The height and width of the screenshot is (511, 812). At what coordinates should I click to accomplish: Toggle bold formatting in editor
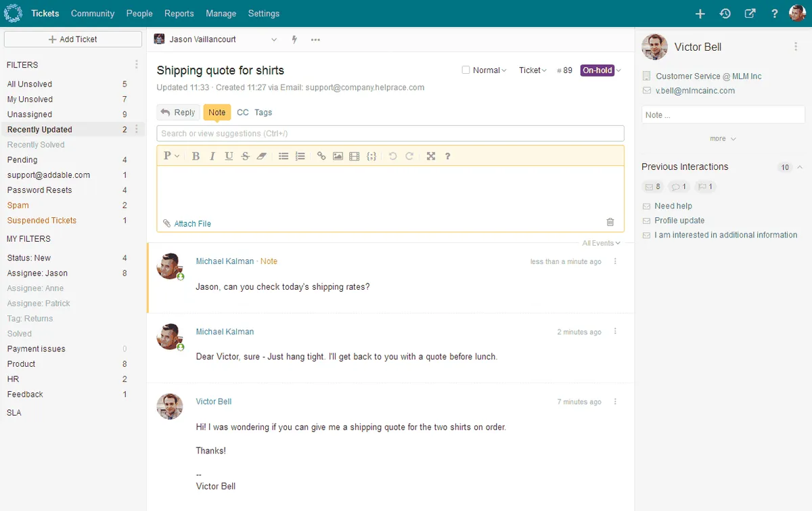(x=196, y=156)
